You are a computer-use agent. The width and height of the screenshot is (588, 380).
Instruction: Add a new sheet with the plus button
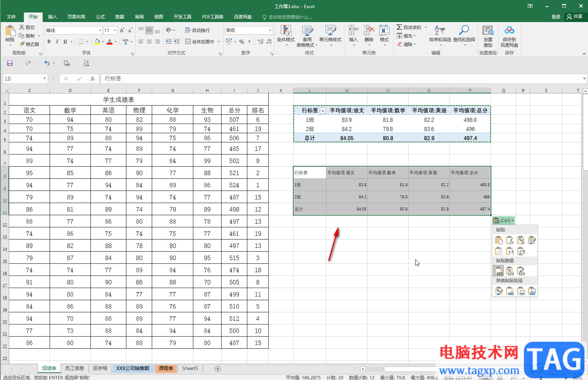click(218, 369)
